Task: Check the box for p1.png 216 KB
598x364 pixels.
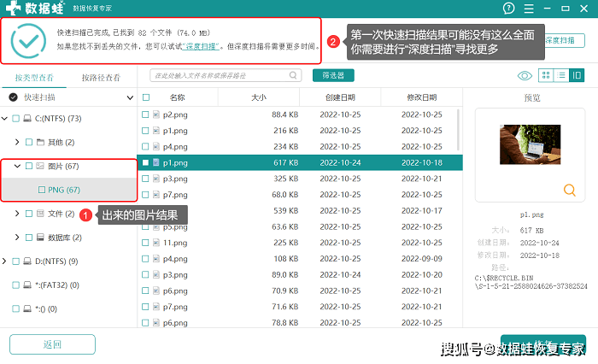Action: 145,131
